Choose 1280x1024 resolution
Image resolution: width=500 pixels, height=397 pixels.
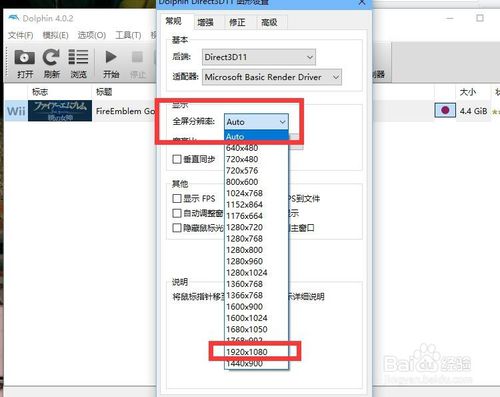[x=256, y=272]
